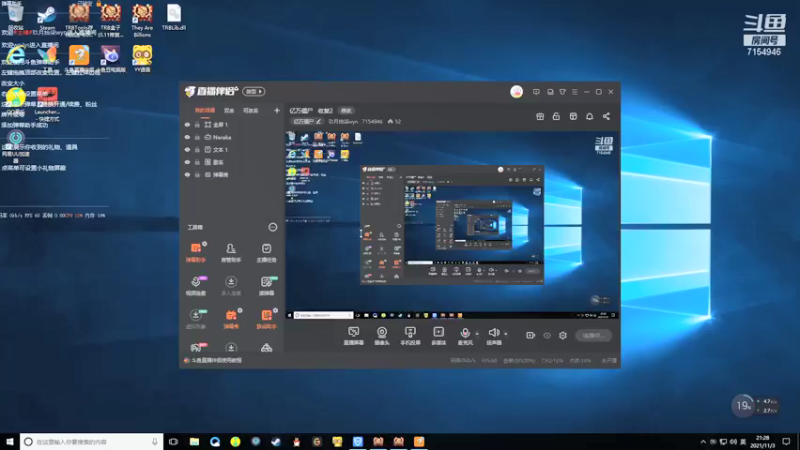This screenshot has width=800, height=450.
Task: Open the 互动助手 orange tool icon
Action: [266, 318]
